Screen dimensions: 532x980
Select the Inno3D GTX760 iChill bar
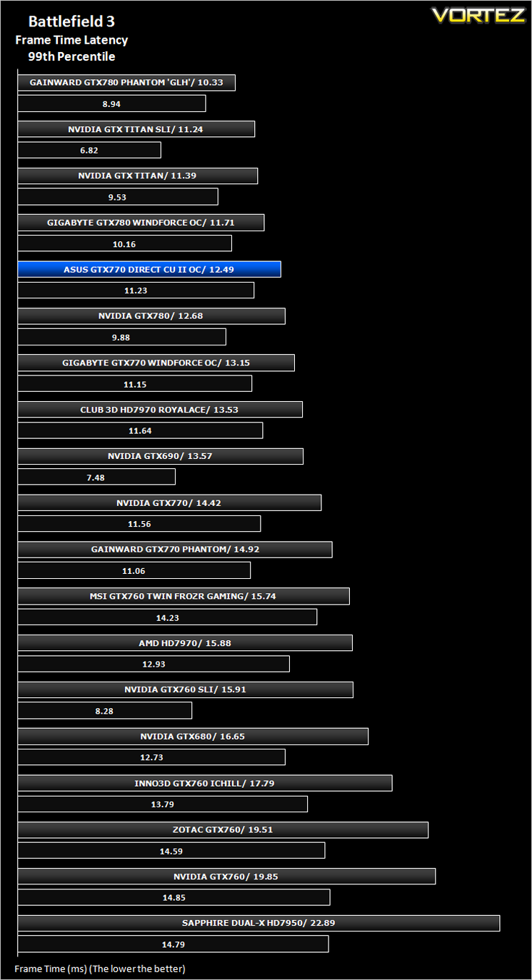click(x=205, y=783)
